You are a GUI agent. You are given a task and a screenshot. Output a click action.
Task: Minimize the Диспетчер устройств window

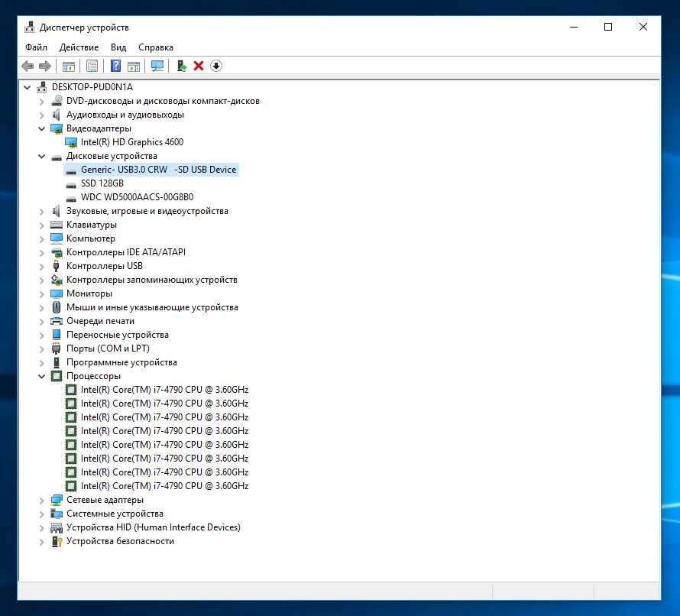click(574, 27)
